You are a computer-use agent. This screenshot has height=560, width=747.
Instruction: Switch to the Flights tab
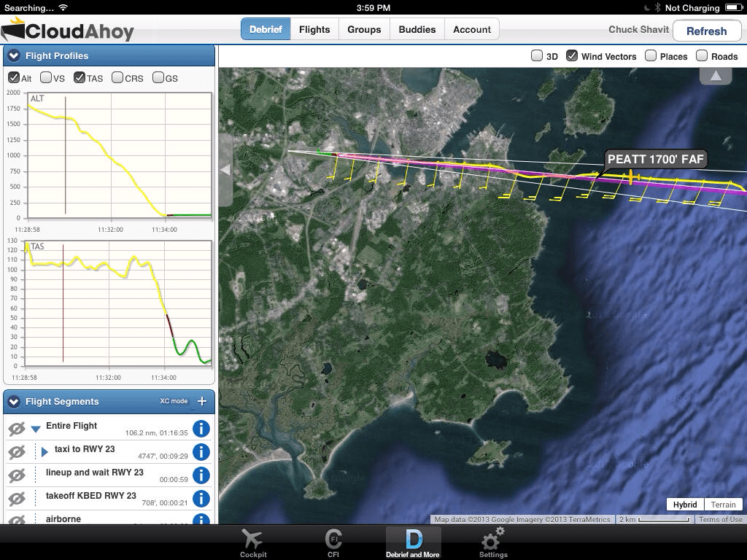coord(314,29)
